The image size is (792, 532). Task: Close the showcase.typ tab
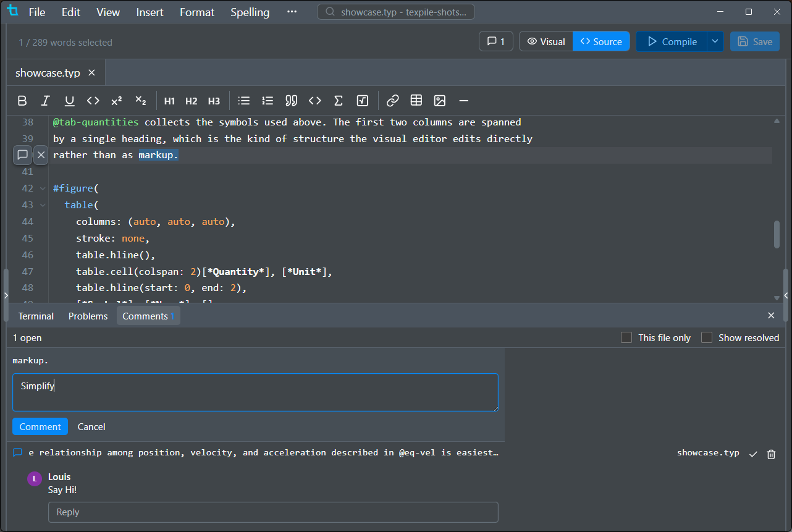[x=91, y=73]
